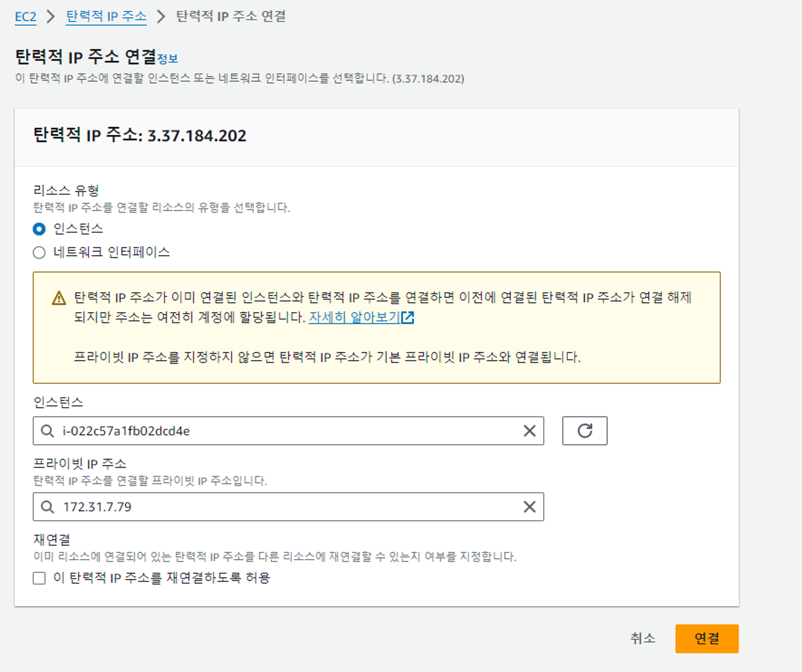Click search magnifier in instance field
The height and width of the screenshot is (672, 802).
(x=47, y=431)
